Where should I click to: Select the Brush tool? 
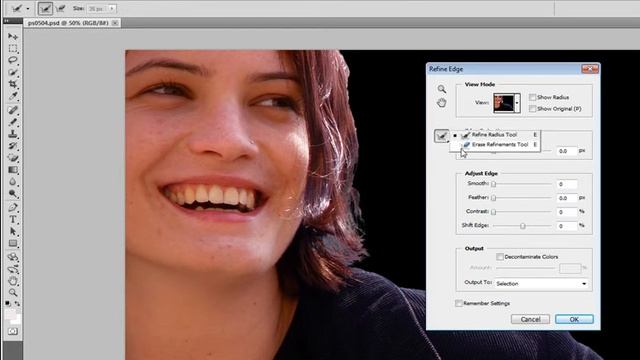click(x=13, y=122)
